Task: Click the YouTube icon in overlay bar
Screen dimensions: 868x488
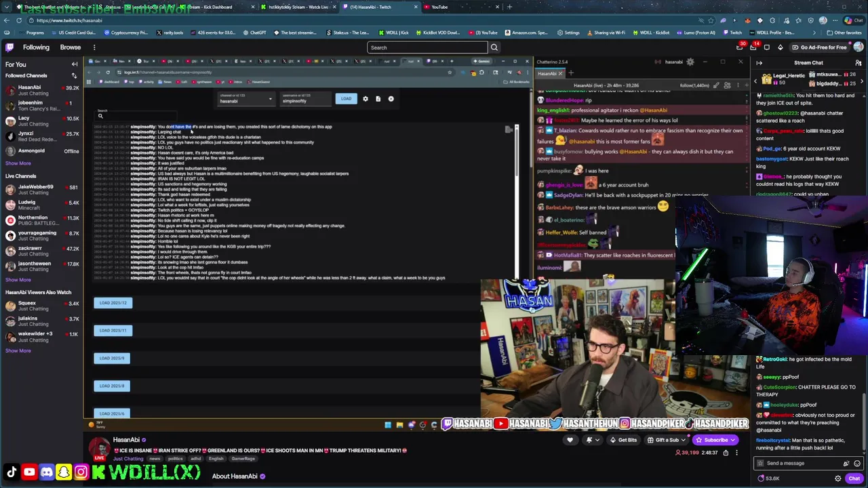Action: 29,472
